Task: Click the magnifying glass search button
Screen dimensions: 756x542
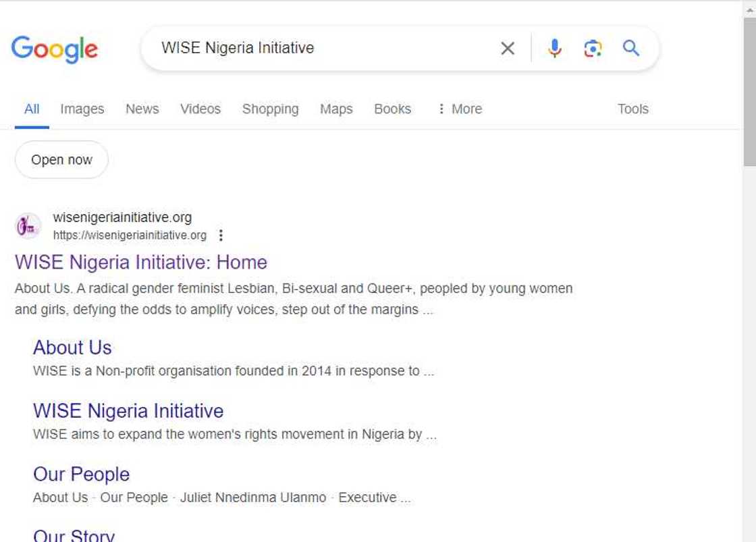Action: [x=631, y=49]
